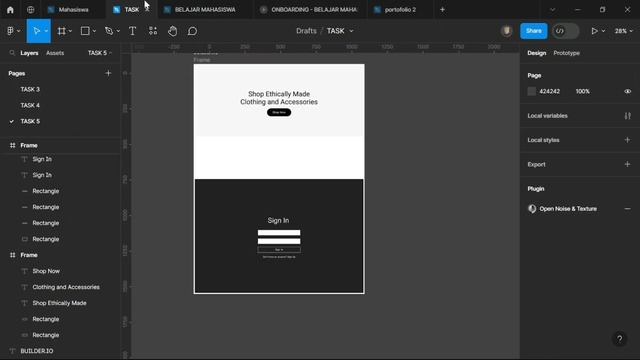Select the Frame tool
Screen dimensions: 640x360
coord(61,31)
